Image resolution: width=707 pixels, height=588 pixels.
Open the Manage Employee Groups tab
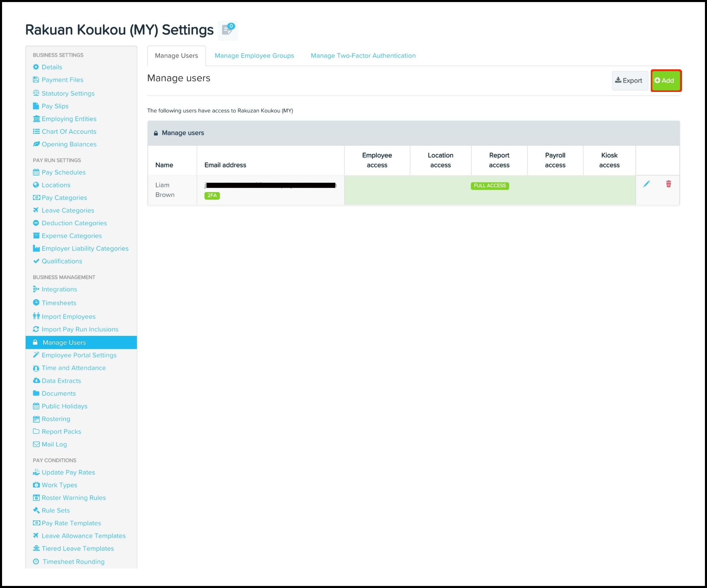254,56
